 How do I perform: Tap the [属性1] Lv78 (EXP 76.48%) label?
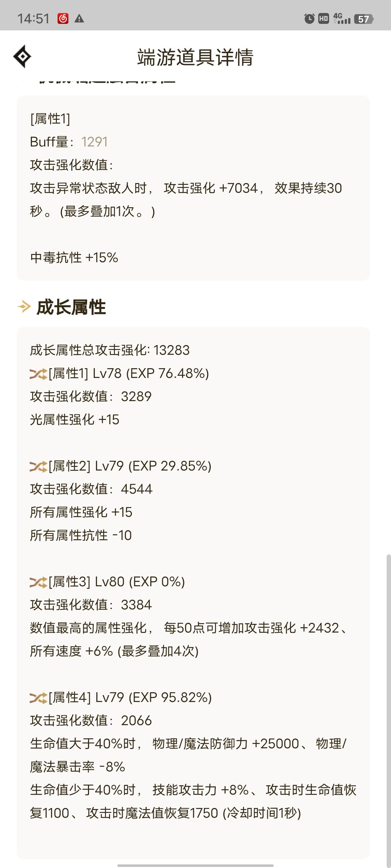pyautogui.click(x=129, y=374)
